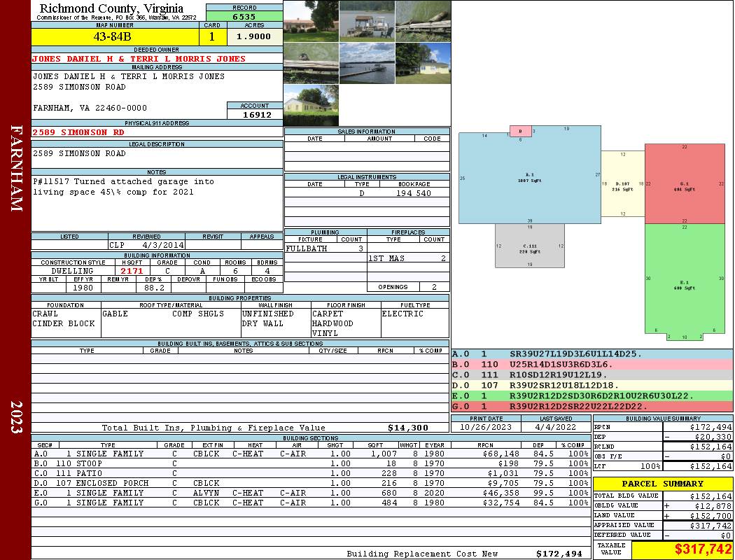This screenshot has height=560, width=735.
Task: Click the gray C.111 patio sketch section
Action: (x=529, y=246)
